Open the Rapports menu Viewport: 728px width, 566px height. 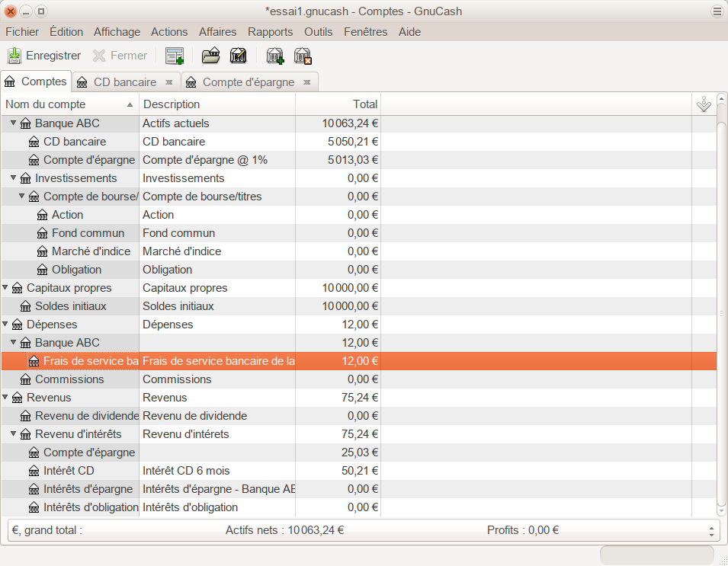tap(270, 32)
